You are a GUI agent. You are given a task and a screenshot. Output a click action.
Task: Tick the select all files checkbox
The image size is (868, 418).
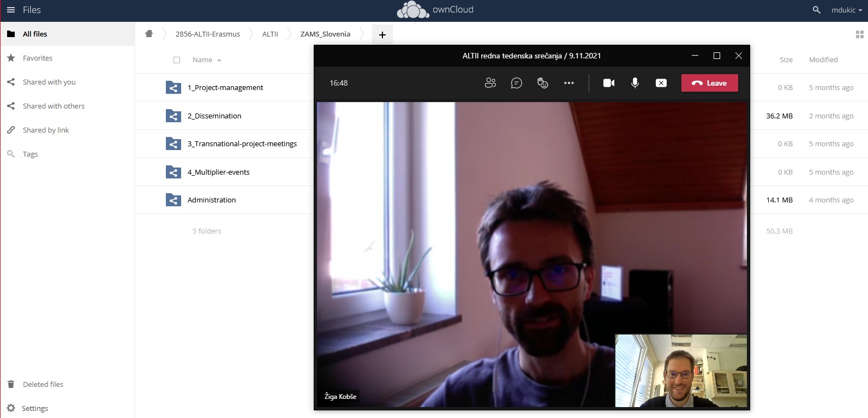tap(177, 60)
